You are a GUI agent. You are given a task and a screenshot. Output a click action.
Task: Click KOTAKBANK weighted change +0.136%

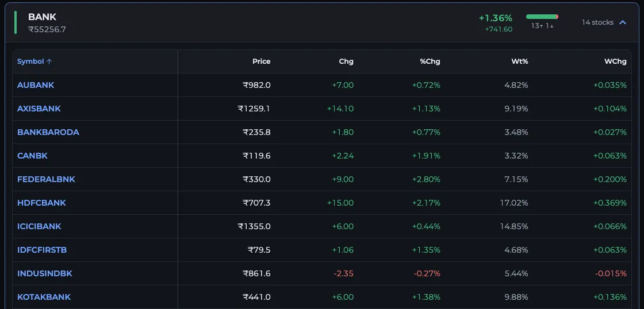coord(610,297)
